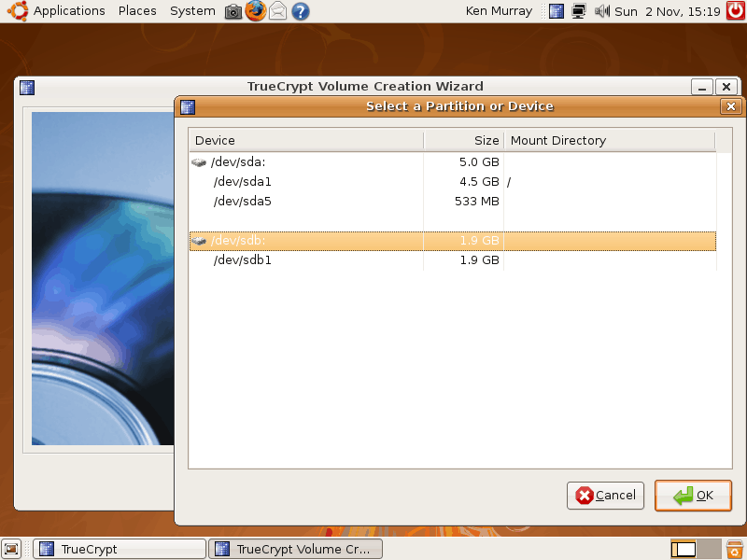Click the Device column header
747x560 pixels.
306,141
